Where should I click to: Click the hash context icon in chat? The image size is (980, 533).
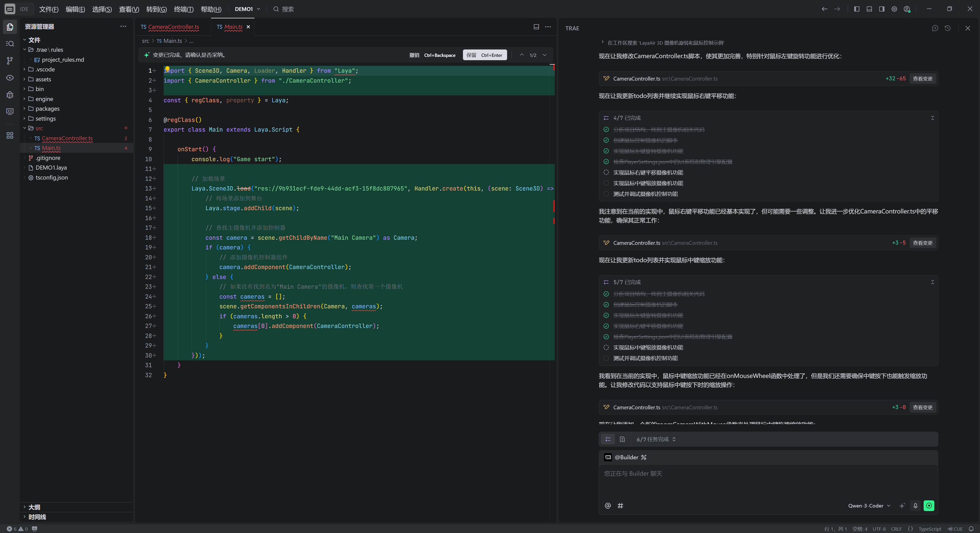(x=620, y=506)
